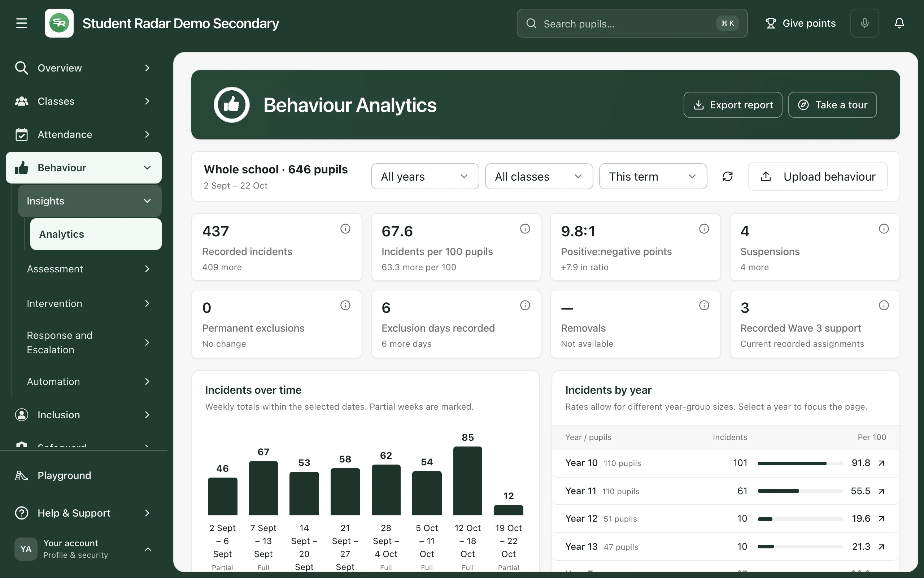This screenshot has height=578, width=924.
Task: Click the Give points button
Action: [x=800, y=23]
